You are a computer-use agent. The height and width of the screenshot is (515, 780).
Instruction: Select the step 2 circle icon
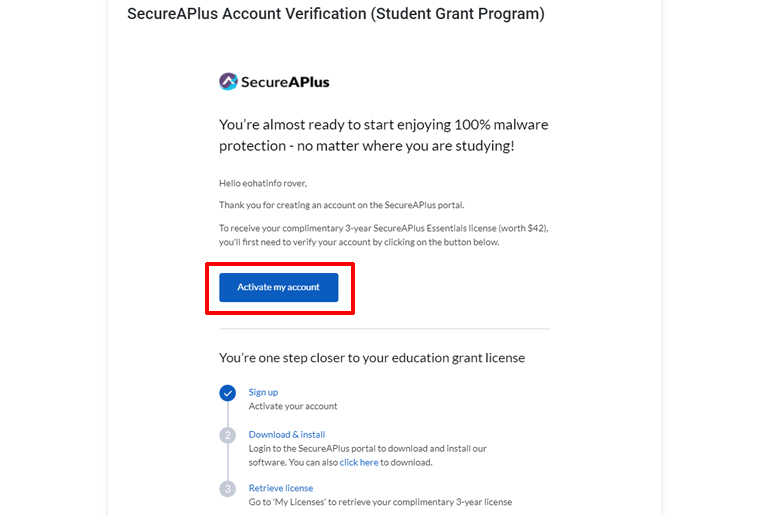pyautogui.click(x=228, y=435)
